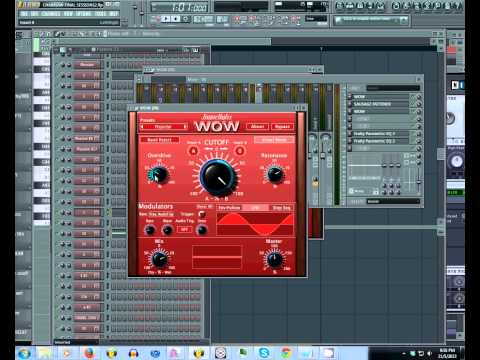480x360 pixels.
Task: Open the WOW Presets dropdown
Action: tap(164, 127)
